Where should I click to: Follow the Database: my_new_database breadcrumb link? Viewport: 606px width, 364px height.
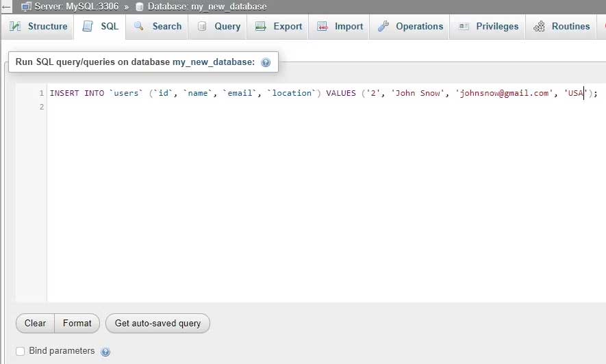[x=207, y=7]
